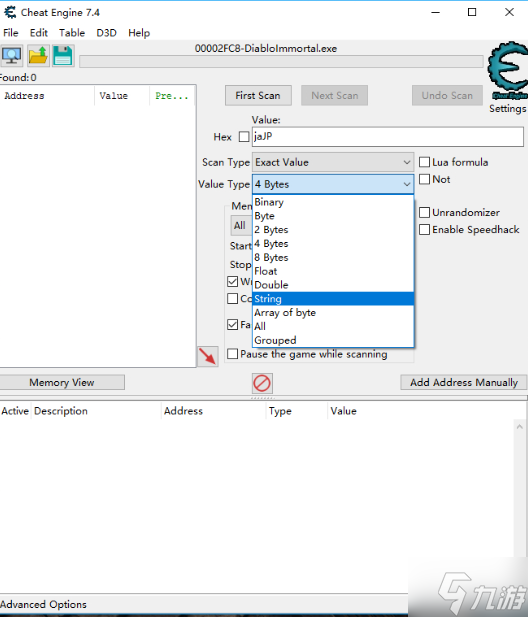
Task: Open Advanced Options
Action: [43, 604]
